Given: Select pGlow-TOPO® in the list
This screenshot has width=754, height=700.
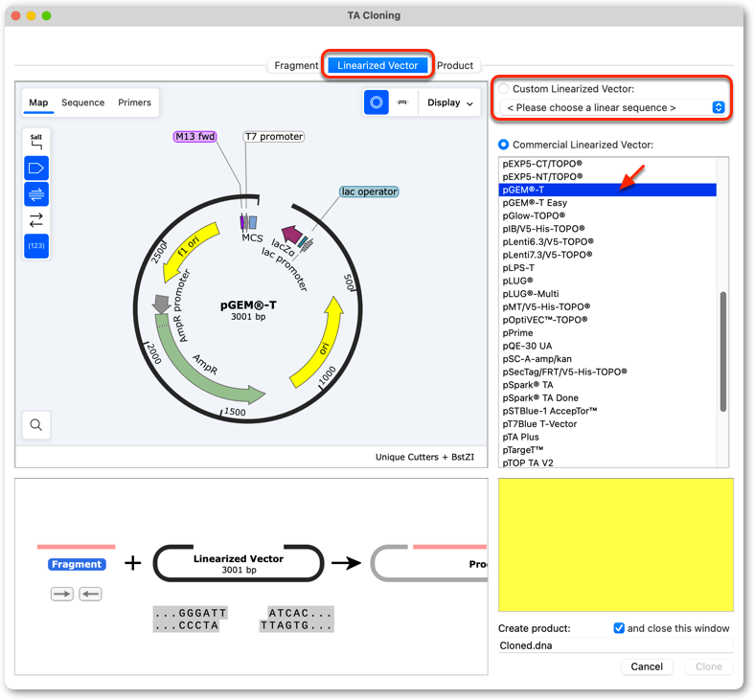Looking at the screenshot, I should point(607,215).
